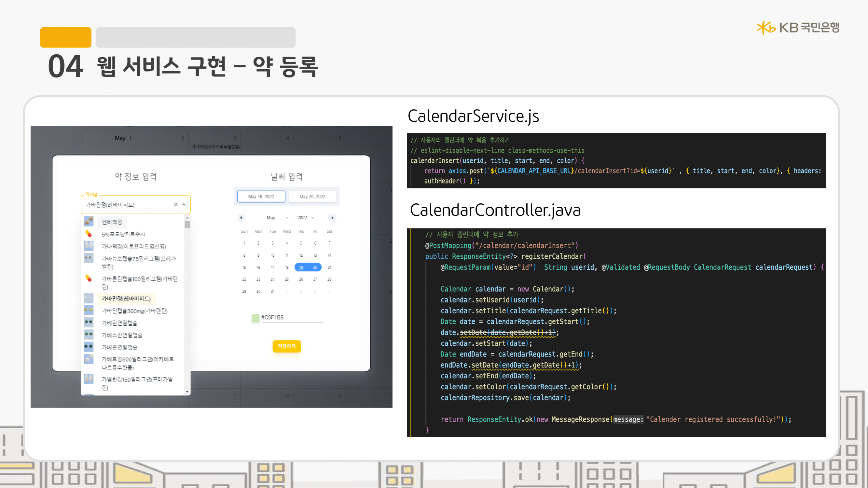Clear the selected medicine with X icon
This screenshot has height=488, width=868.
[175, 204]
